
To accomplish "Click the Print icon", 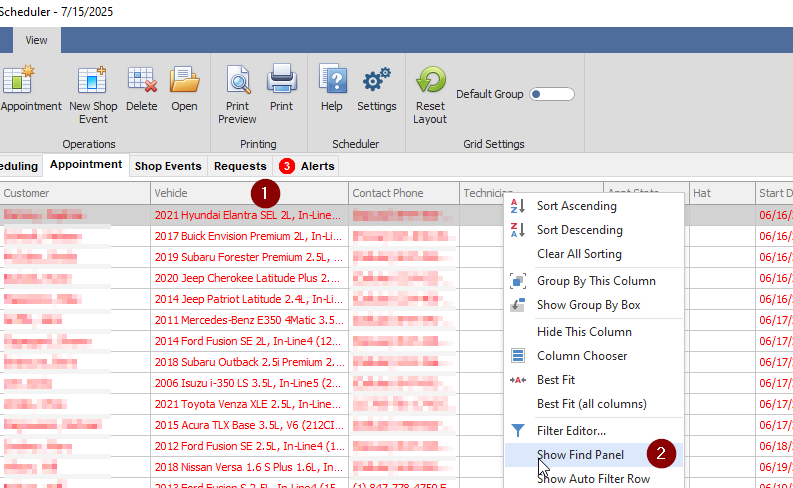I will (x=281, y=79).
